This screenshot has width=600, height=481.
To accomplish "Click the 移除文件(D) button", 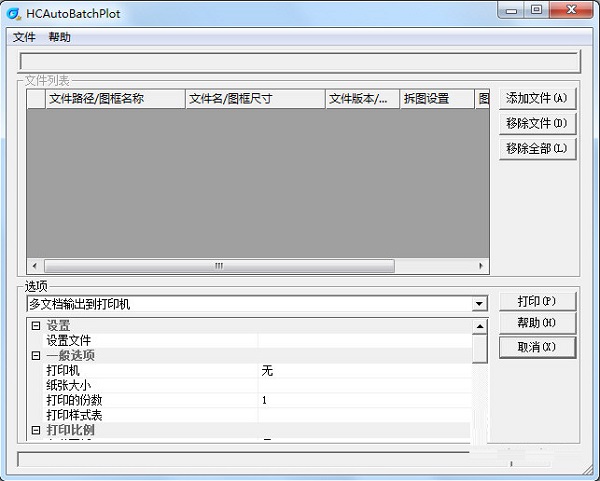I will point(537,123).
